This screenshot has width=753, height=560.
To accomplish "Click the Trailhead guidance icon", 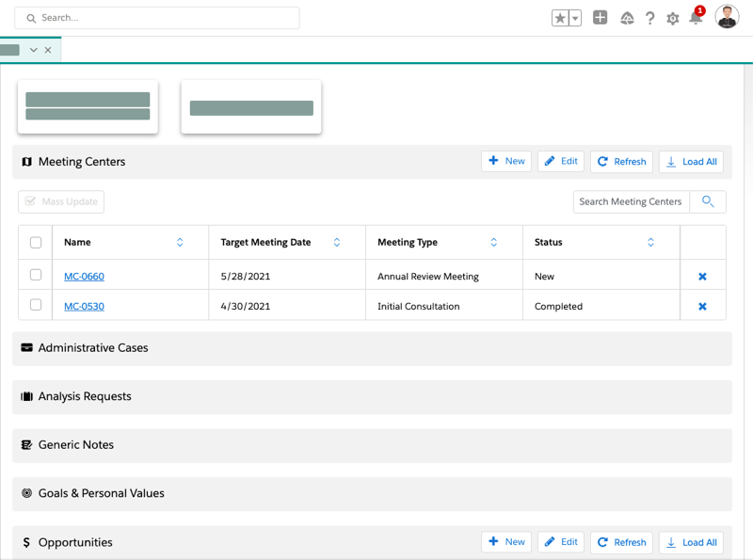I will (627, 18).
